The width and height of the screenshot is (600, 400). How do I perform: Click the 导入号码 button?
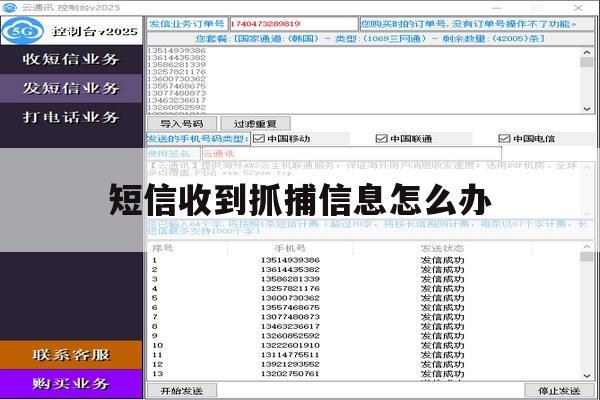coord(182,124)
